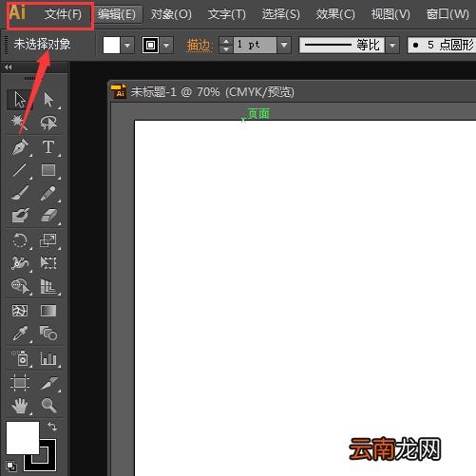The image size is (476, 476).
Task: Collapse the toolbox with double-arrow button
Action: pos(9,67)
